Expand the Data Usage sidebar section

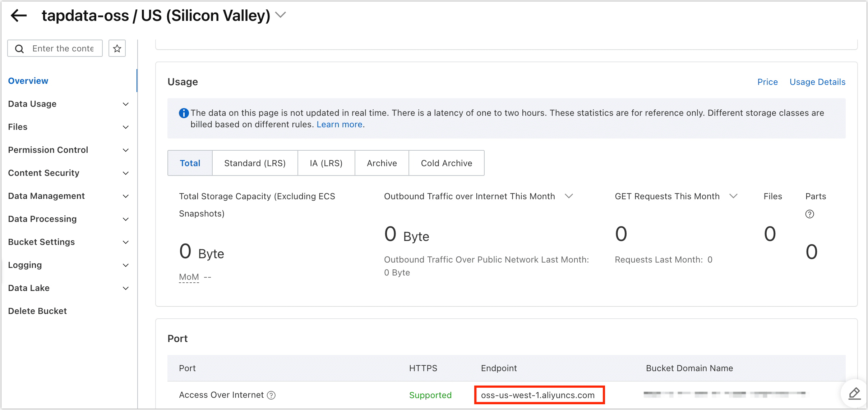coord(125,104)
